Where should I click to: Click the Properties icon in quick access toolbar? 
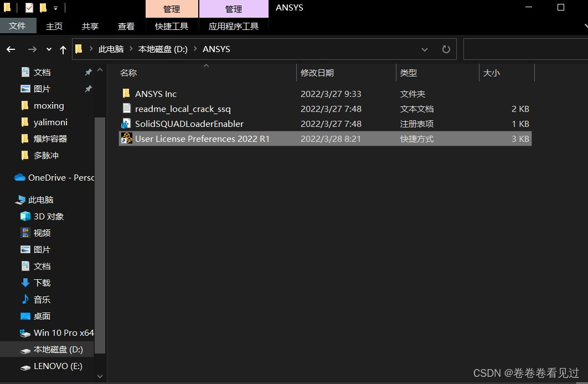[29, 8]
